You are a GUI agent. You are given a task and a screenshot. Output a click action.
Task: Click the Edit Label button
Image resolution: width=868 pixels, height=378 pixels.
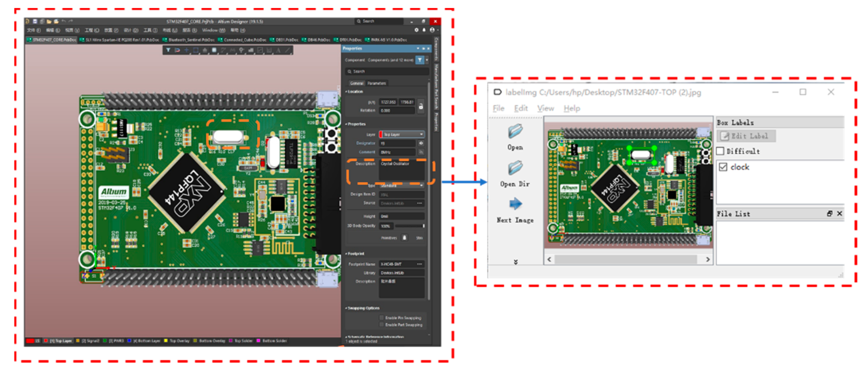click(746, 136)
